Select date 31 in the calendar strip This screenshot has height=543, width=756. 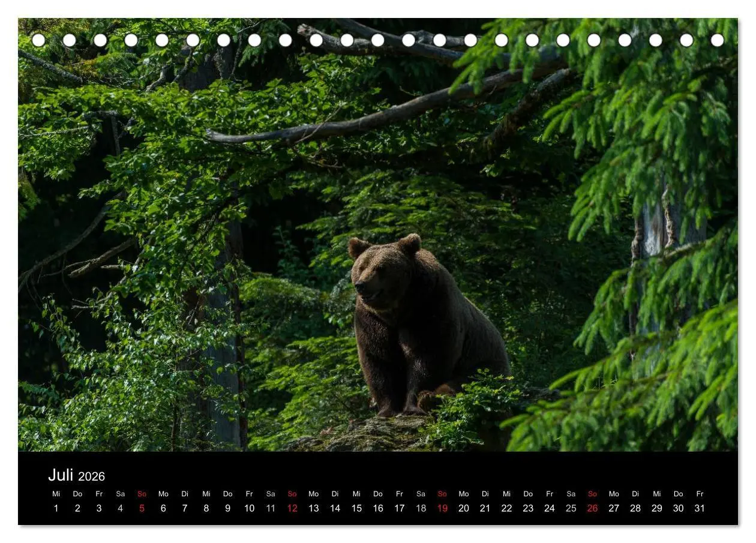pos(700,508)
